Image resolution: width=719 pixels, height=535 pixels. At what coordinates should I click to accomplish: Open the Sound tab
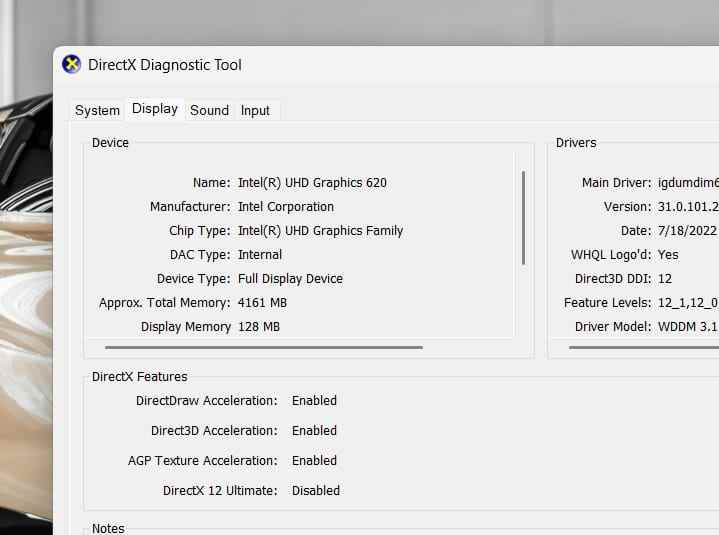209,110
